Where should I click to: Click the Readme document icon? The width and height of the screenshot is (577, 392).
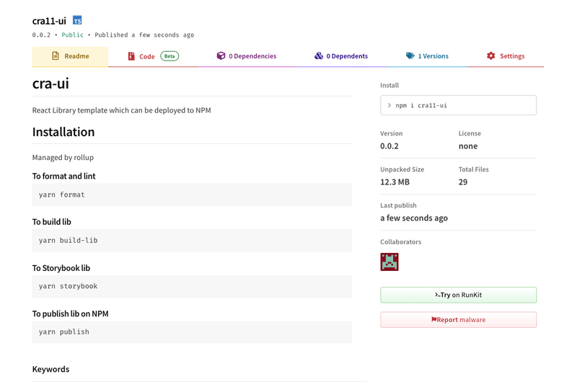tap(56, 56)
